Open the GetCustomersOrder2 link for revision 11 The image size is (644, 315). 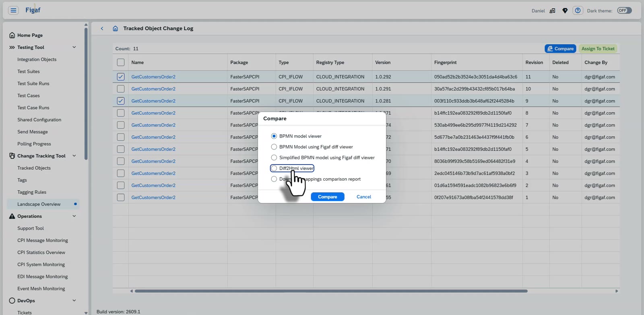(153, 77)
